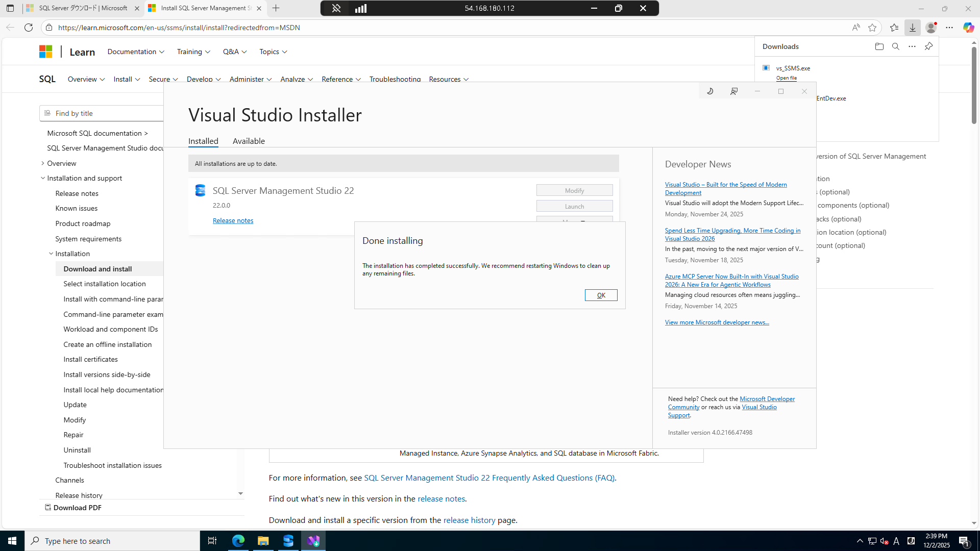Open the Copilot icon in Edge toolbar

pyautogui.click(x=968, y=28)
